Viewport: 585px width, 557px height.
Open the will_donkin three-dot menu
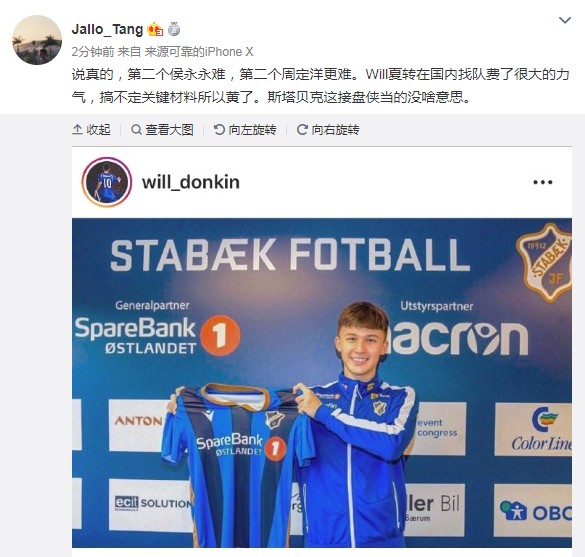[542, 182]
